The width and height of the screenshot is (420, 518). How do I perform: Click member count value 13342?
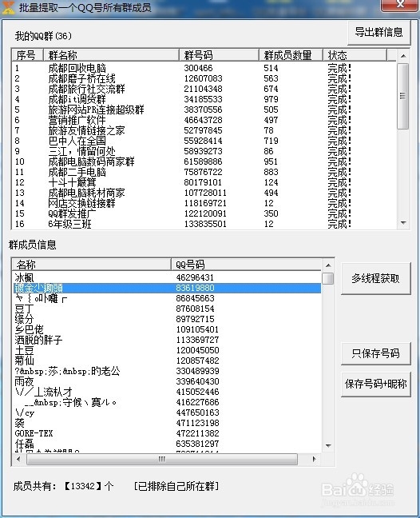[81, 486]
